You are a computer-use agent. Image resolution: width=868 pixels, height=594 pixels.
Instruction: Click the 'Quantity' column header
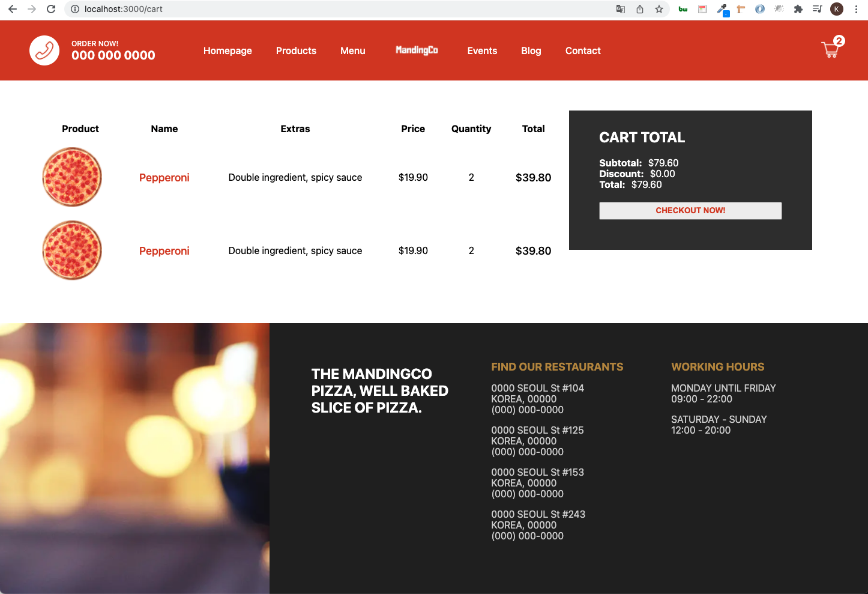(x=471, y=129)
